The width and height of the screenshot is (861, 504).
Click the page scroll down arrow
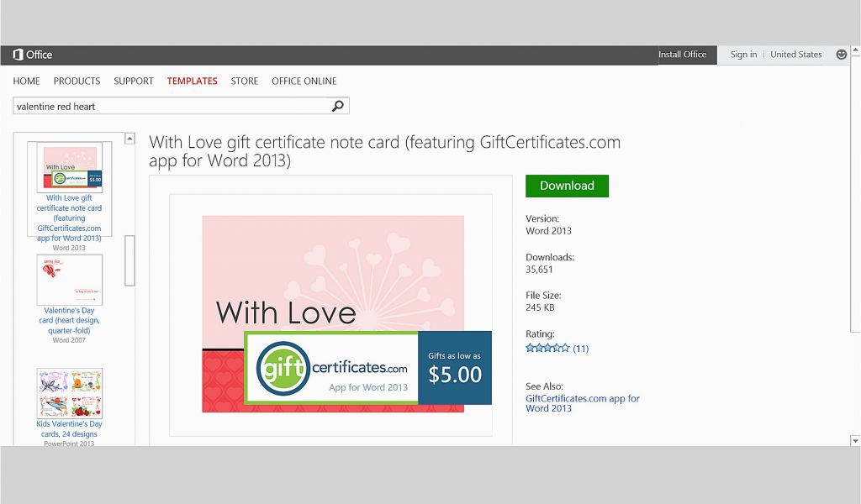point(855,440)
